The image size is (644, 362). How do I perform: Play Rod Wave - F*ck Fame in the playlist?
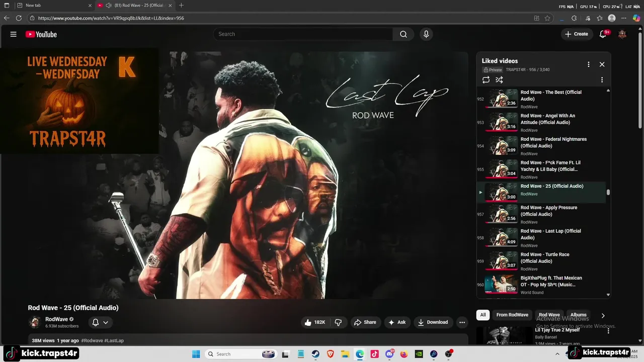541,169
